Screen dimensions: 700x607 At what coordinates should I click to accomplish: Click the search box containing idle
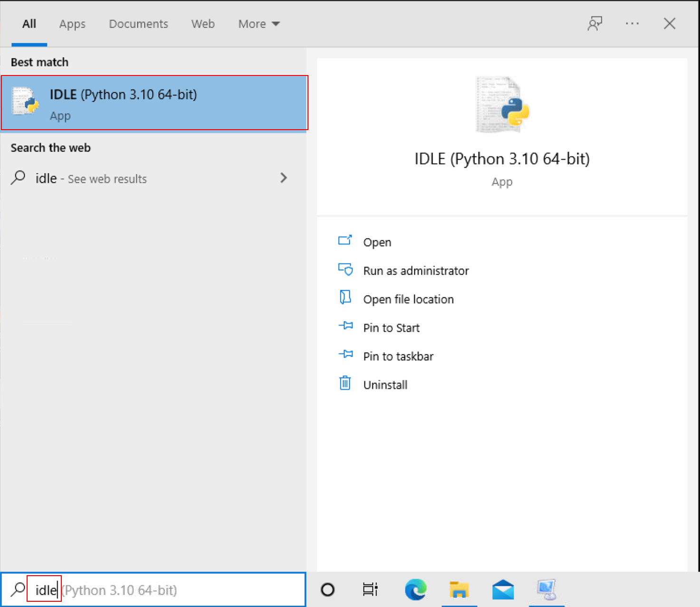coord(153,589)
